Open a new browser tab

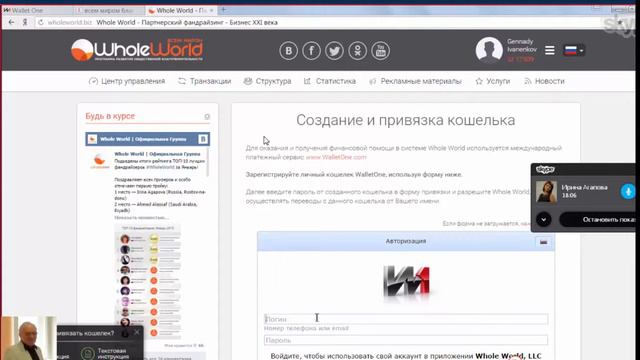tap(224, 10)
